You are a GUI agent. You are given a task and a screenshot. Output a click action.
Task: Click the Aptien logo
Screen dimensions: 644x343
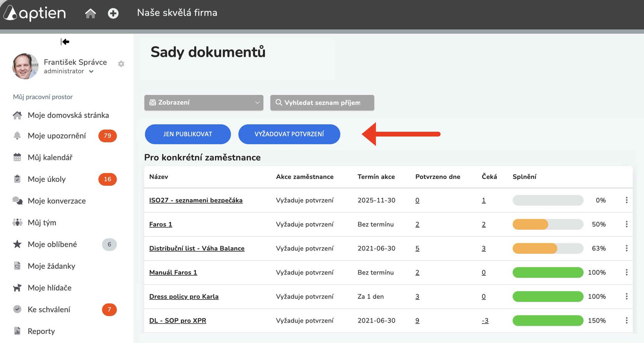tap(35, 13)
